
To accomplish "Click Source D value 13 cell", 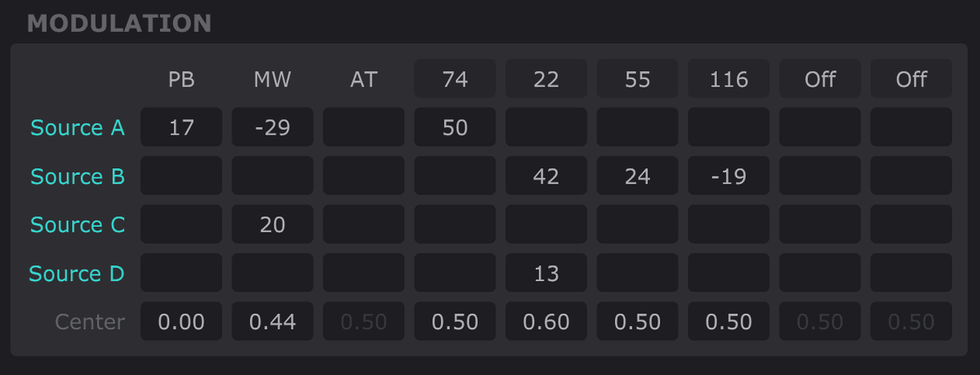I will [x=546, y=274].
